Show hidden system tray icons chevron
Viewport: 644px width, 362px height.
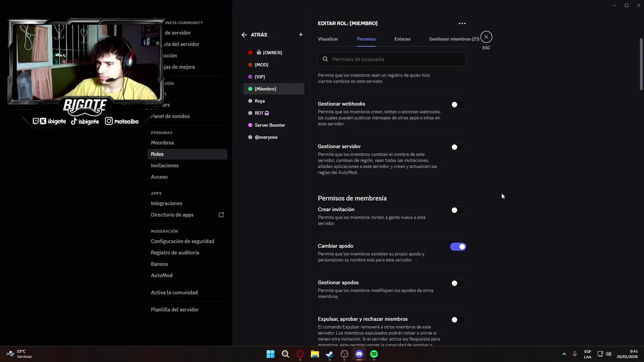(563, 354)
